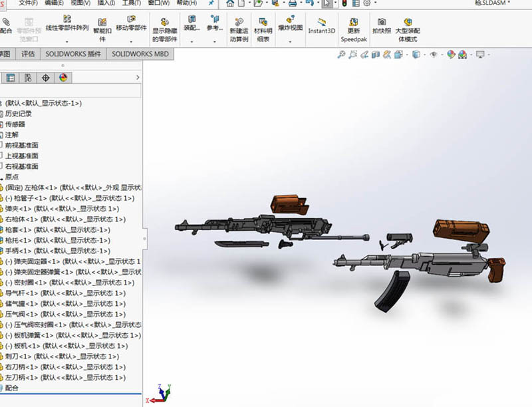Screen dimensions: 532x407
Task: Click the Select cursor tool
Action: pyautogui.click(x=327, y=3)
